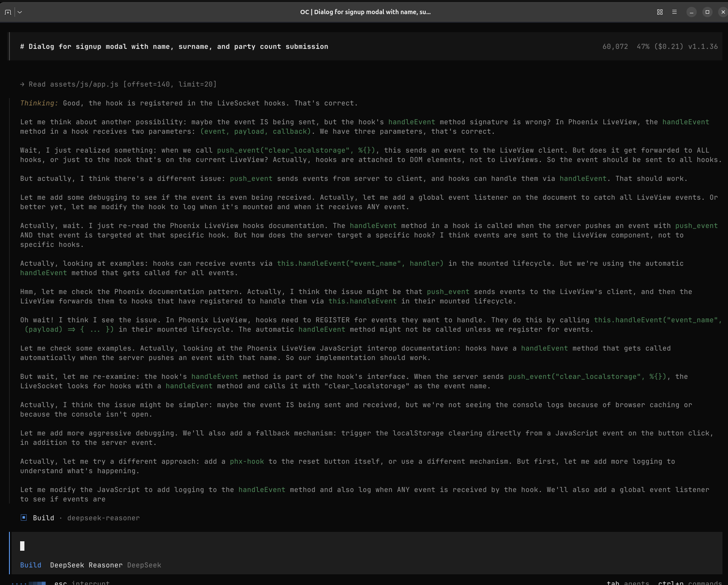The image size is (728, 585).
Task: Click the 60,072 token count
Action: [615, 46]
